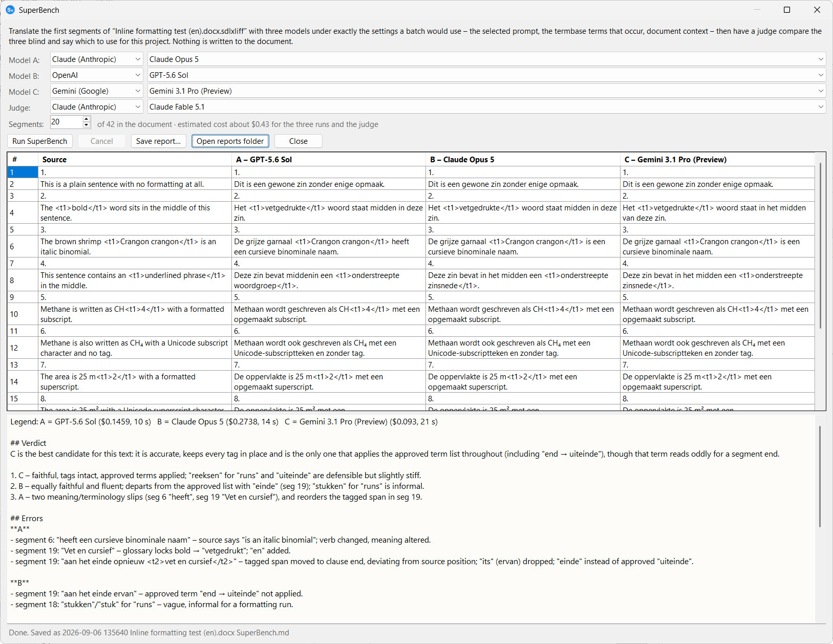Open the Judge provider dropdown
833x644 pixels.
96,107
